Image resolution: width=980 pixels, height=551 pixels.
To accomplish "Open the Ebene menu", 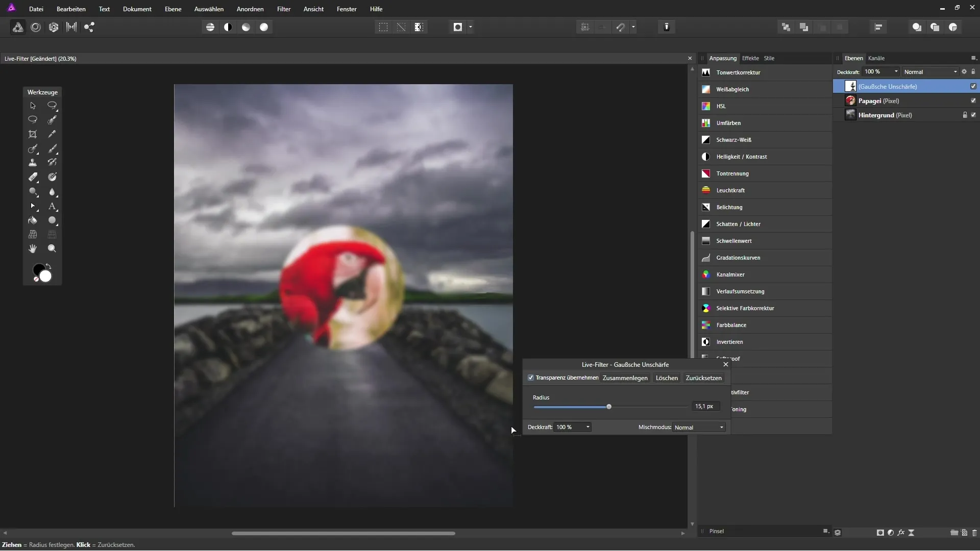I will click(x=173, y=9).
